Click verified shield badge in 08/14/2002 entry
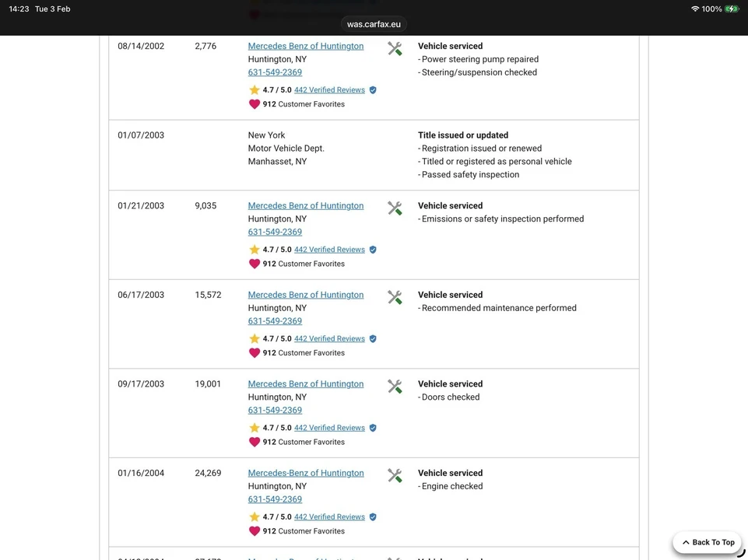748x560 pixels. tap(373, 90)
